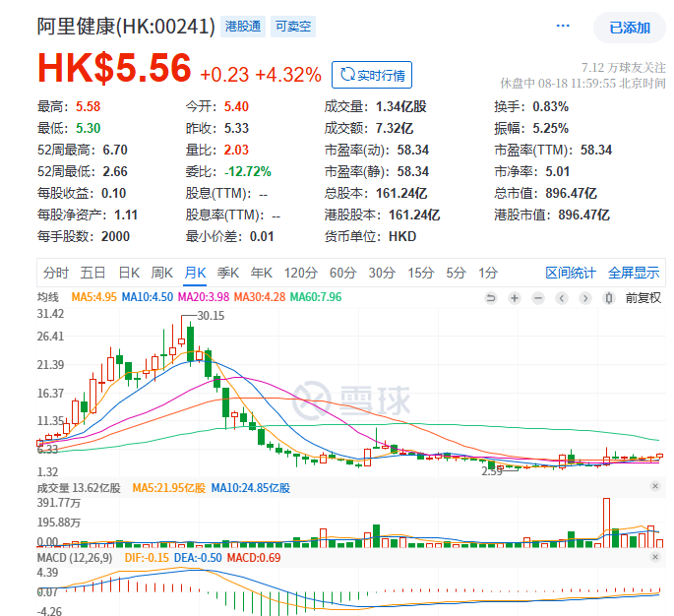Click the MACD (12,26,9) indicator label
Viewport: 674px width, 616px height.
pyautogui.click(x=75, y=558)
